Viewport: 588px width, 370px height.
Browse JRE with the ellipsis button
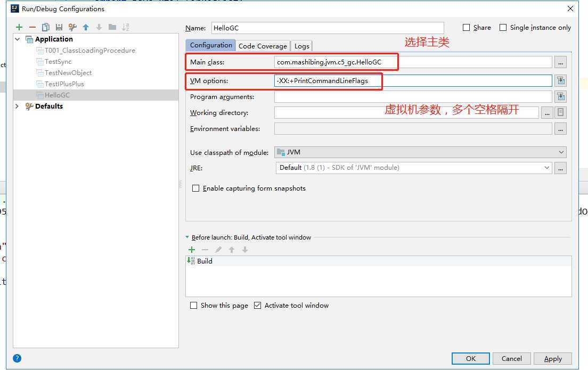point(560,168)
